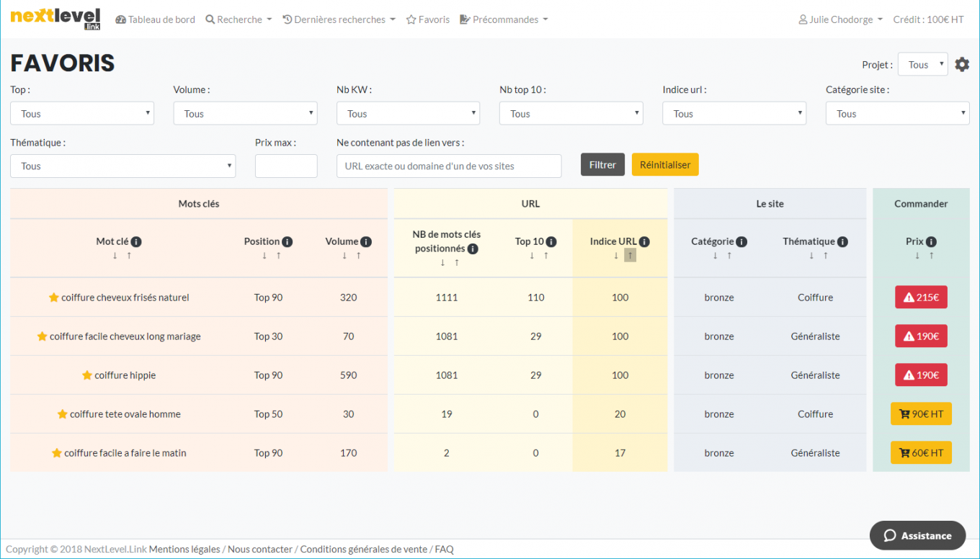980x559 pixels.
Task: Open Mentions légales link
Action: tap(184, 549)
